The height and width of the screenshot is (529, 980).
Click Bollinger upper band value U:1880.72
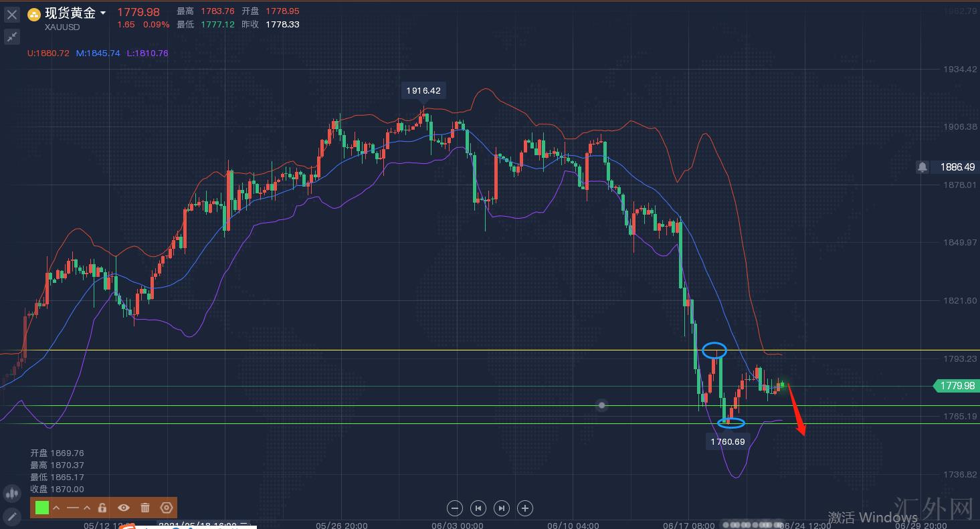48,53
